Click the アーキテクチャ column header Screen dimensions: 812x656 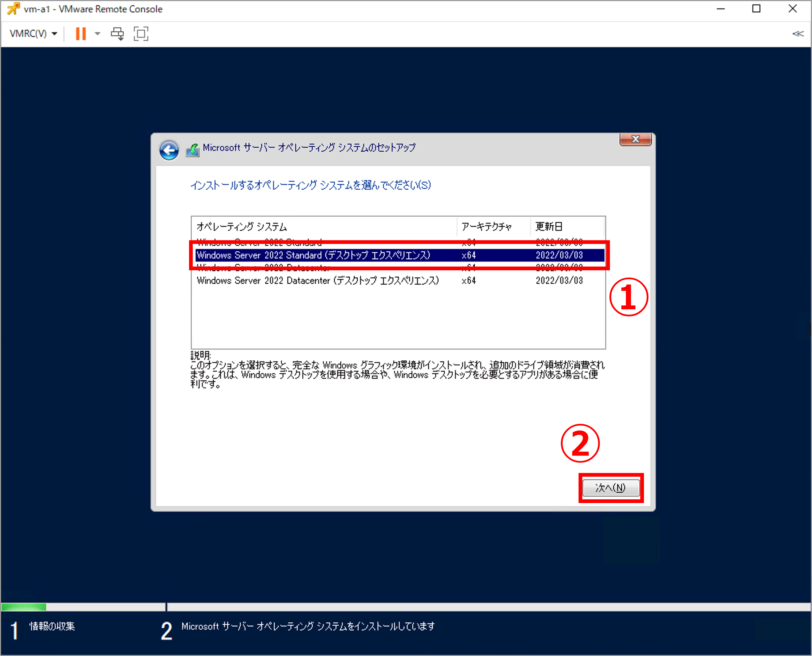(493, 227)
